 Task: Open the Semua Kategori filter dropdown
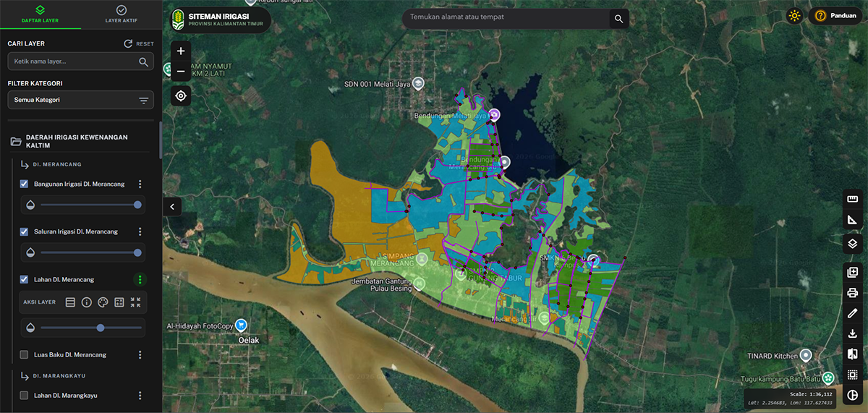(80, 100)
